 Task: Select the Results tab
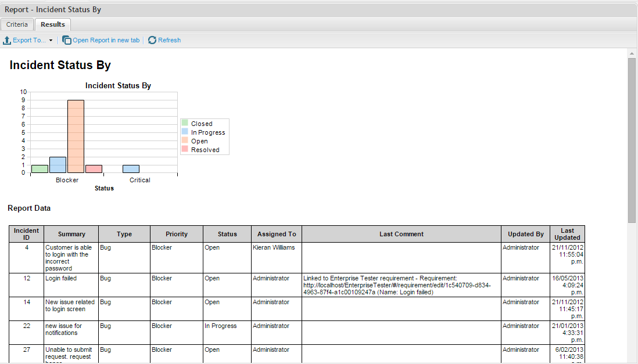[52, 24]
